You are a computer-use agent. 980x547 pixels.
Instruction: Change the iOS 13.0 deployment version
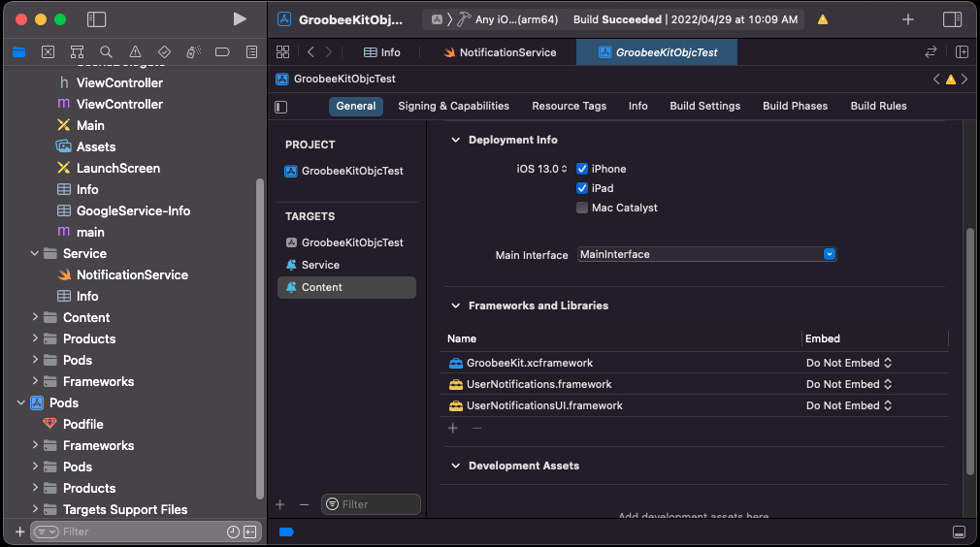point(541,169)
